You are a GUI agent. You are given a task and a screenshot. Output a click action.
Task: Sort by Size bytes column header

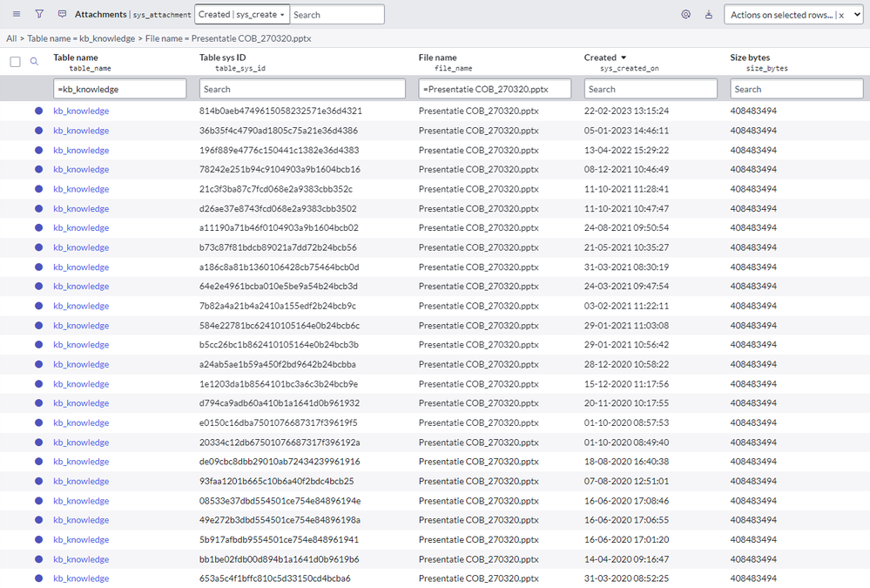pos(750,57)
